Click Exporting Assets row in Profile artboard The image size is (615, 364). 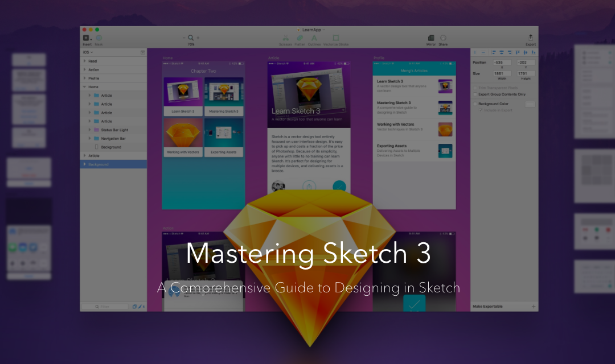pyautogui.click(x=414, y=151)
